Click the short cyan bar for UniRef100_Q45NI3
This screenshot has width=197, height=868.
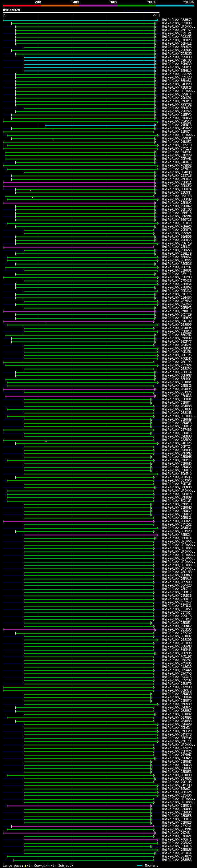point(100,125)
